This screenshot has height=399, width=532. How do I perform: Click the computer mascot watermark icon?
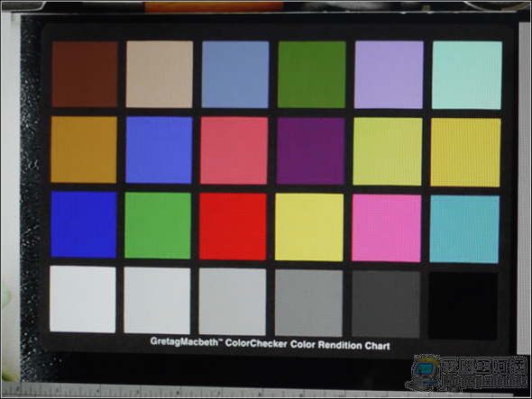tap(425, 373)
